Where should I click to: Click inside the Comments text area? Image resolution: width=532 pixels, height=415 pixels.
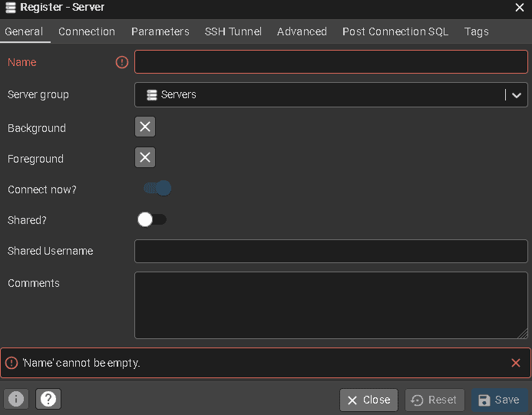point(331,305)
